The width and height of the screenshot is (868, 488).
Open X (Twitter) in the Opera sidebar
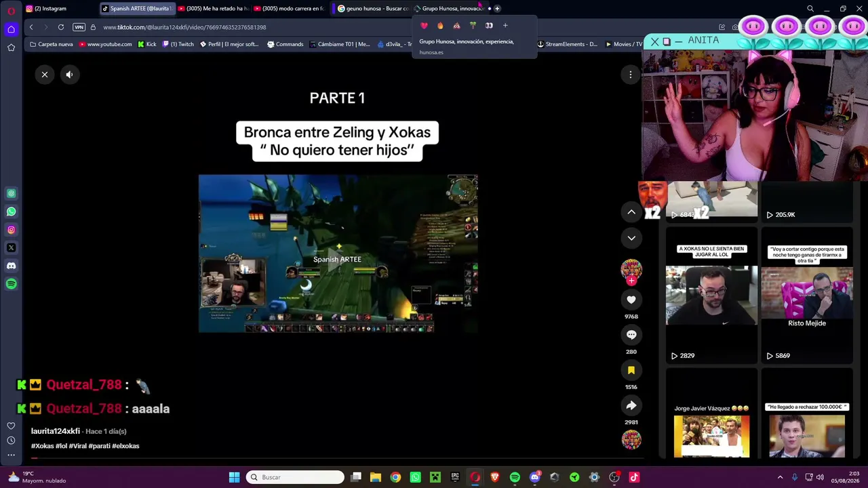point(11,248)
